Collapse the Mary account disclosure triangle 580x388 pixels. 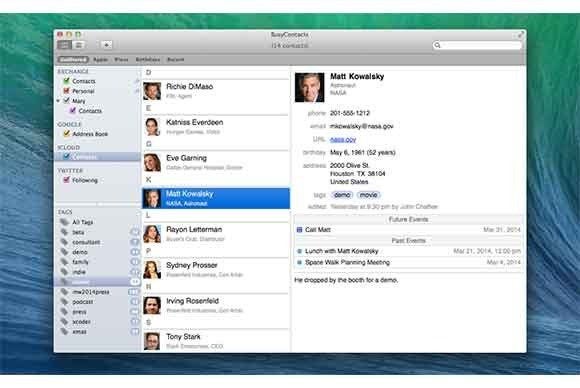click(x=58, y=101)
